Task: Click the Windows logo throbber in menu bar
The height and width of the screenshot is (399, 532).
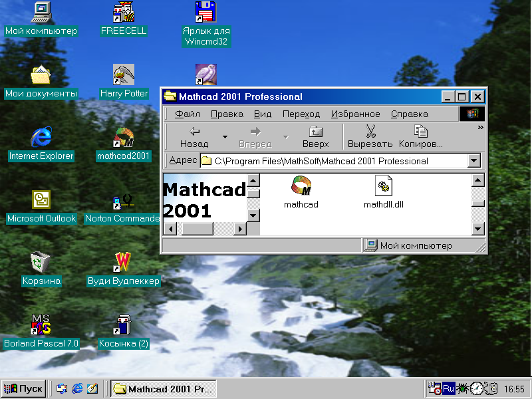Action: pos(471,114)
